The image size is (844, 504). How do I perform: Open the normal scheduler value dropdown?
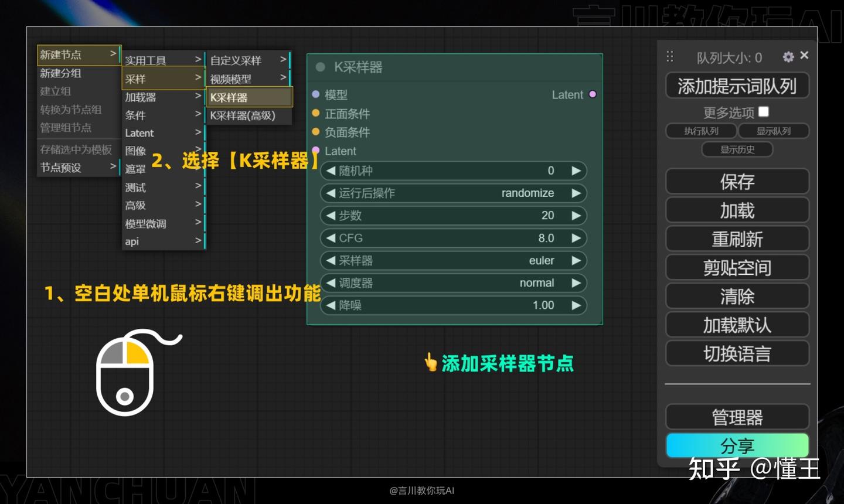point(536,282)
